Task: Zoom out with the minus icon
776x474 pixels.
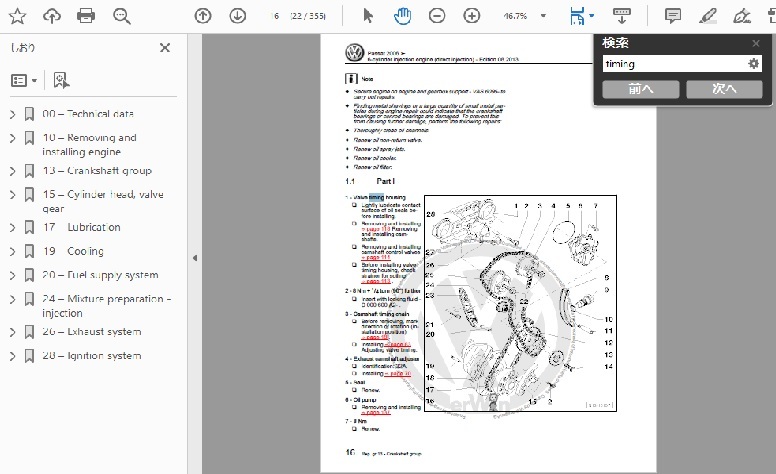Action: (436, 16)
